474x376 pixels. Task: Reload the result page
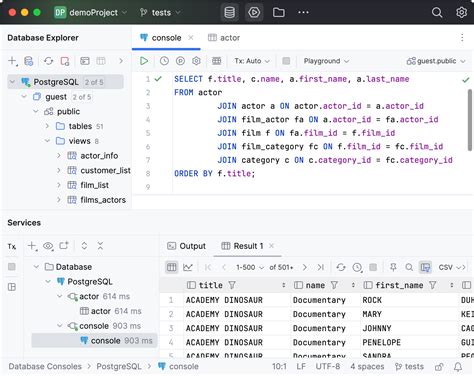point(341,267)
